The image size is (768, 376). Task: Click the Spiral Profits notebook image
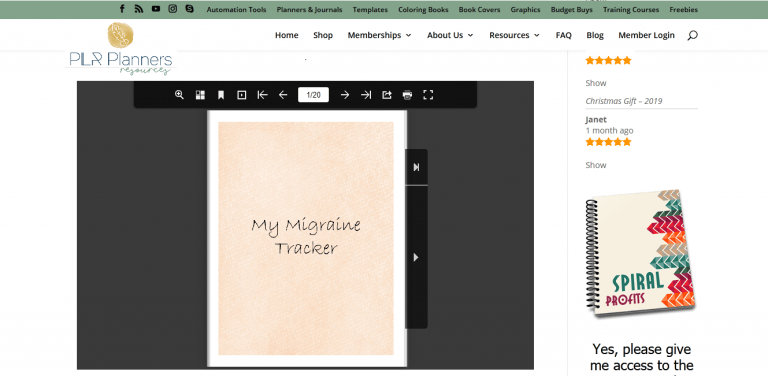pos(641,253)
